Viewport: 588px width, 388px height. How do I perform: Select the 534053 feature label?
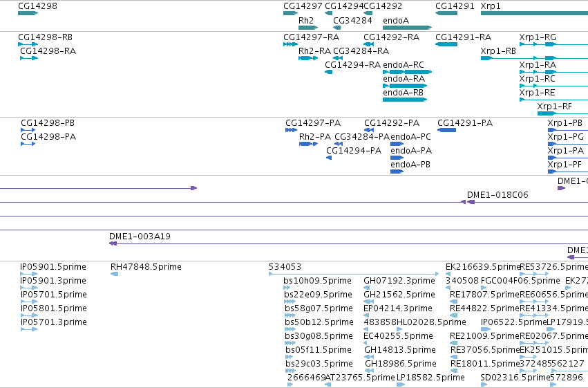tap(285, 267)
